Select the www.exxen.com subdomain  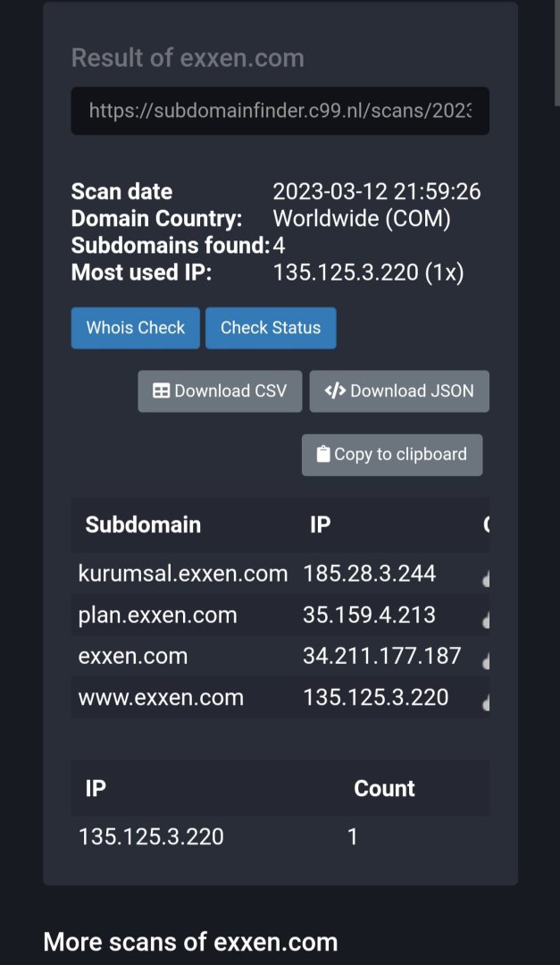click(x=161, y=698)
